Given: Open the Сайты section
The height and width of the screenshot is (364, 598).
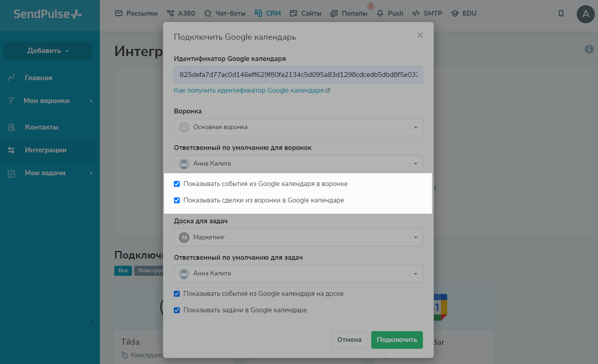Looking at the screenshot, I should pyautogui.click(x=306, y=13).
